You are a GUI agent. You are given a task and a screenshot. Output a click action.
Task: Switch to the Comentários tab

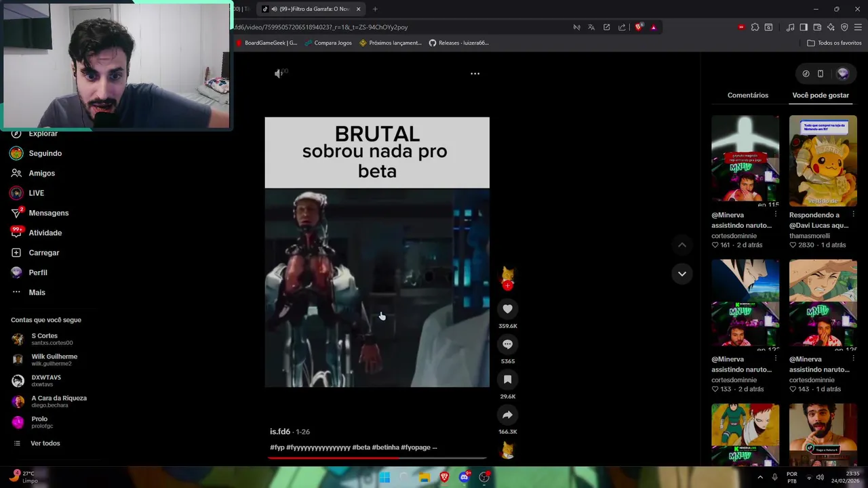click(748, 95)
